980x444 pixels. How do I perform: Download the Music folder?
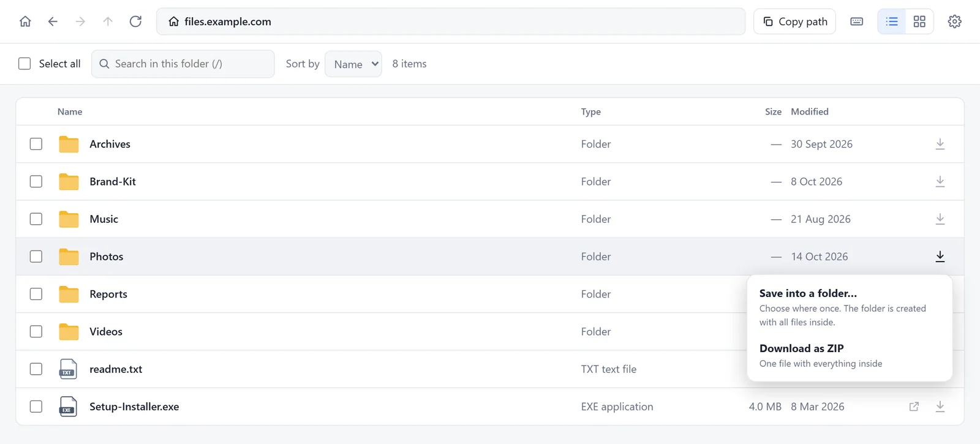point(940,219)
